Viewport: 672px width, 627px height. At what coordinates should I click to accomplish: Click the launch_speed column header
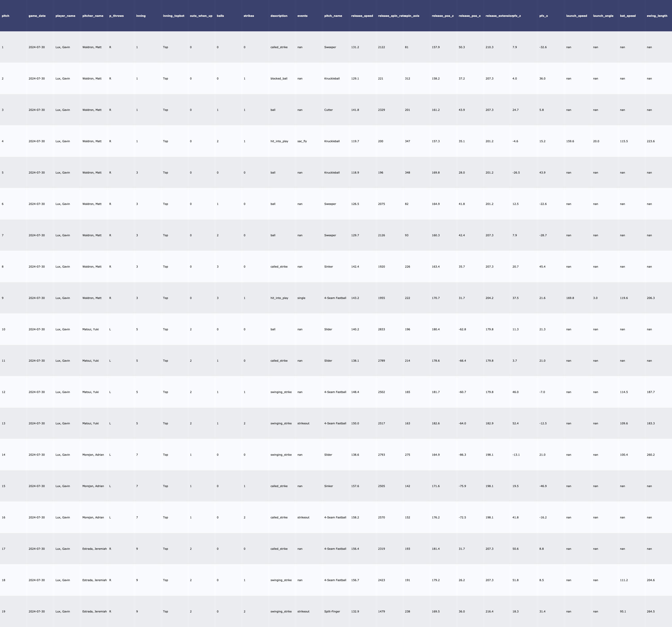tap(576, 16)
